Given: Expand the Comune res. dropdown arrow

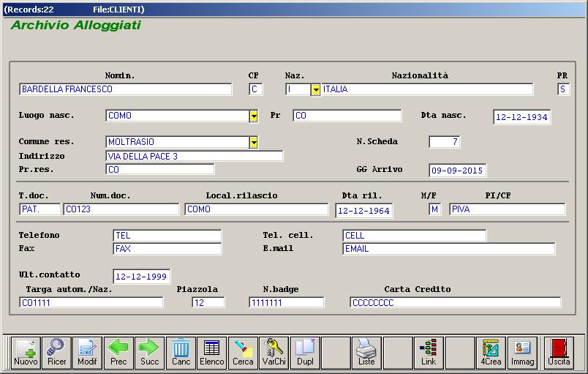Looking at the screenshot, I should tap(254, 142).
